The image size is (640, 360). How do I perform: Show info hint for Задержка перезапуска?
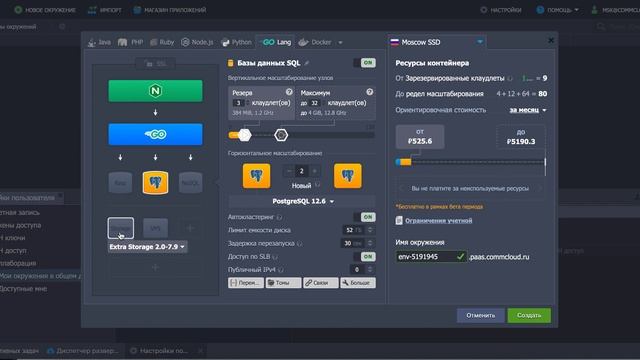[x=300, y=244]
